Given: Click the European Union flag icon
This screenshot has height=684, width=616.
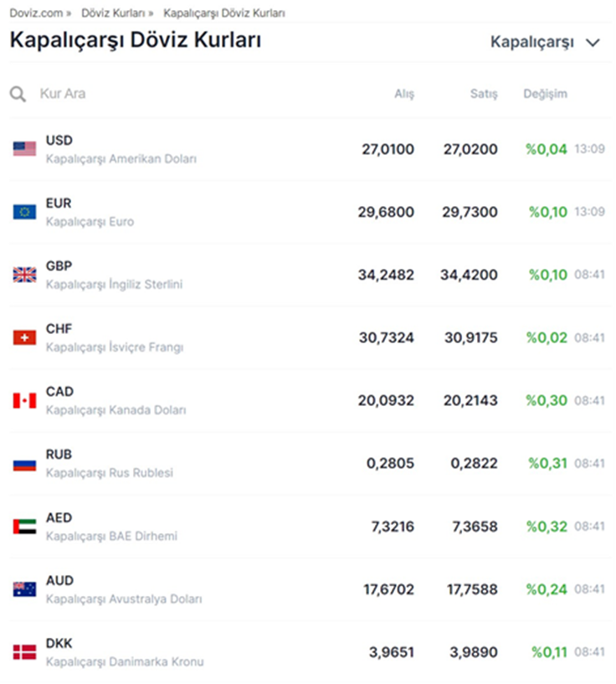Looking at the screenshot, I should point(24,212).
